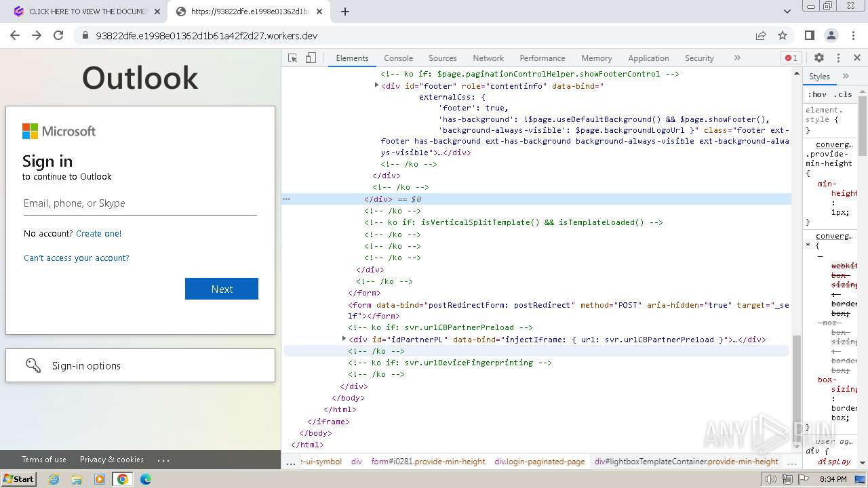
Task: Toggle the :hov element state button
Action: pos(817,94)
